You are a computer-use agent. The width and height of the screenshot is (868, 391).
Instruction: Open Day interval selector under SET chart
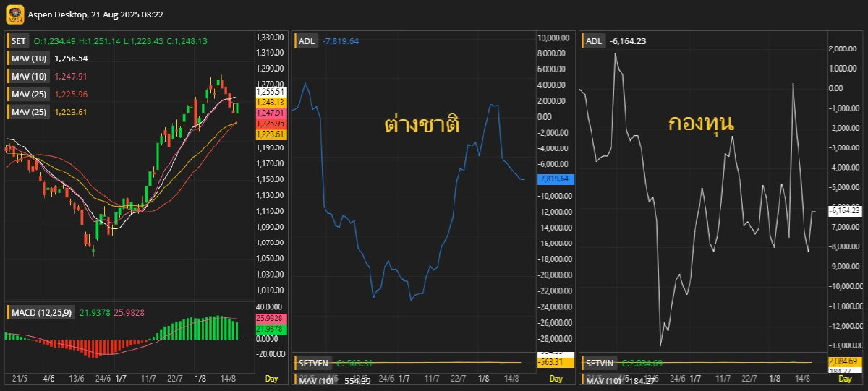(x=271, y=379)
